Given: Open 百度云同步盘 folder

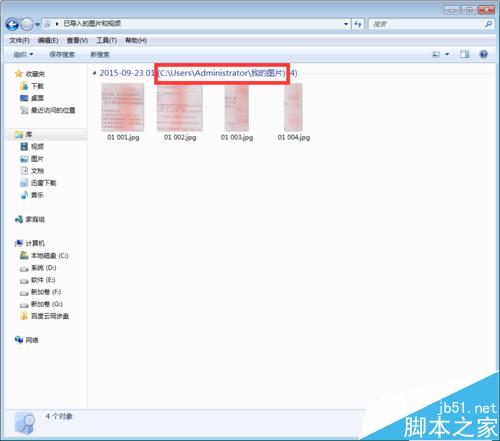Looking at the screenshot, I should (x=50, y=316).
